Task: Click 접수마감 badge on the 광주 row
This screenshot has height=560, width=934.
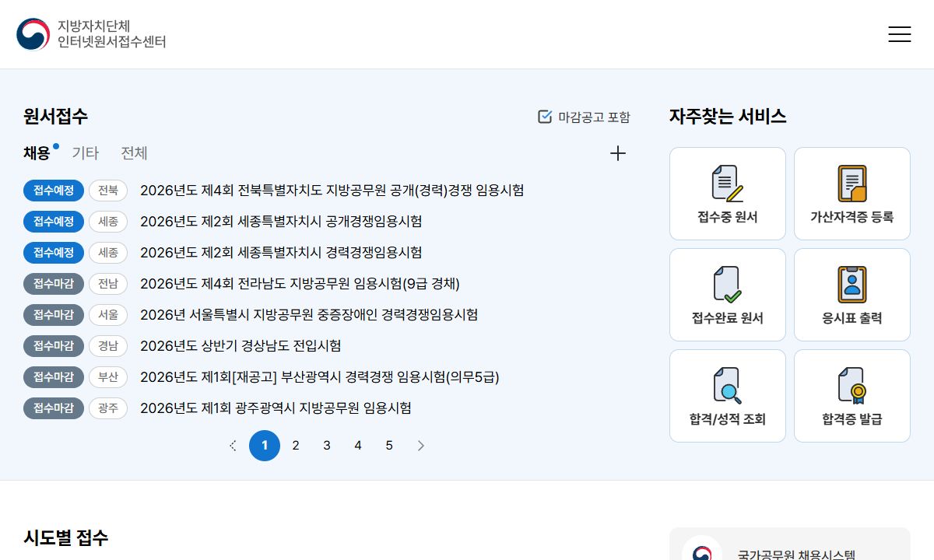Action: pyautogui.click(x=54, y=408)
